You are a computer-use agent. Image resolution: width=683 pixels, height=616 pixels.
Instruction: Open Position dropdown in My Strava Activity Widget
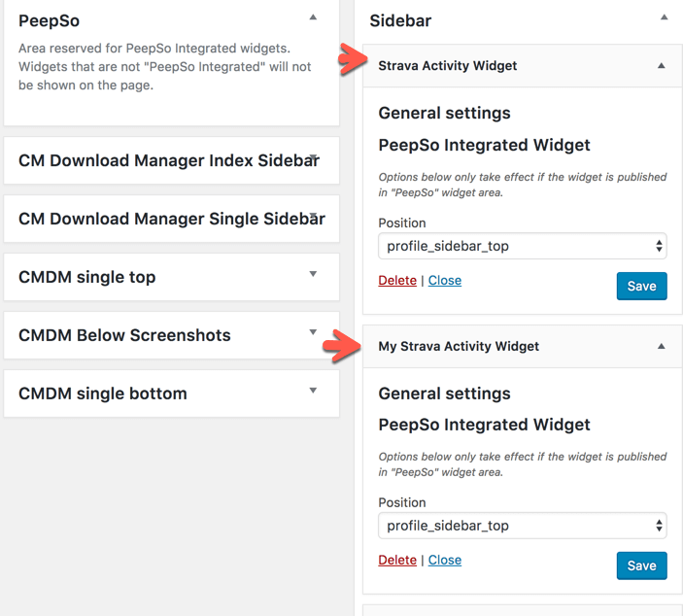point(522,526)
